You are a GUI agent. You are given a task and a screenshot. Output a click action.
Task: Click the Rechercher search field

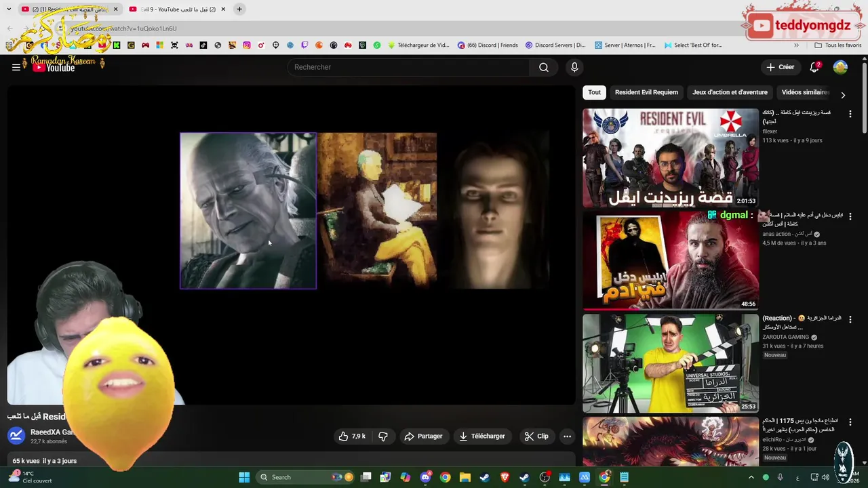click(x=409, y=67)
